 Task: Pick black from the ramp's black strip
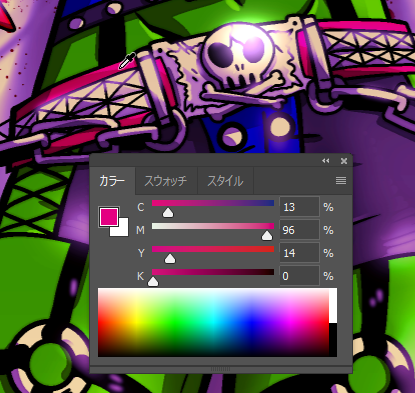coord(333,340)
